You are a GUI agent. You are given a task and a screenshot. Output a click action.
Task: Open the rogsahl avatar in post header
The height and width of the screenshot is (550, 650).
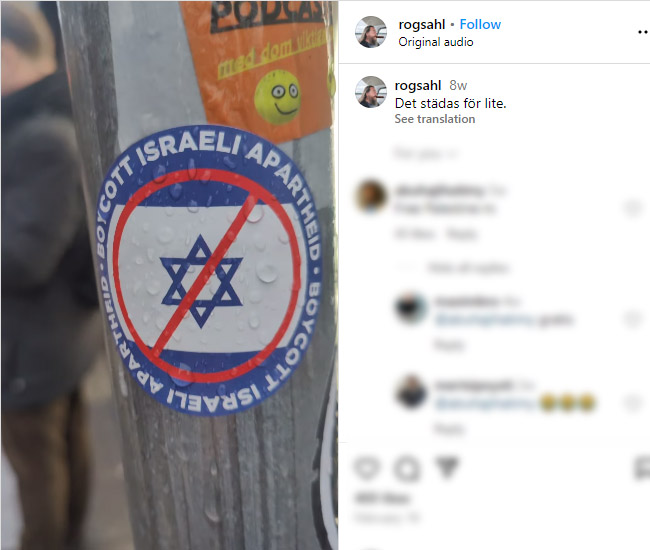(x=371, y=32)
